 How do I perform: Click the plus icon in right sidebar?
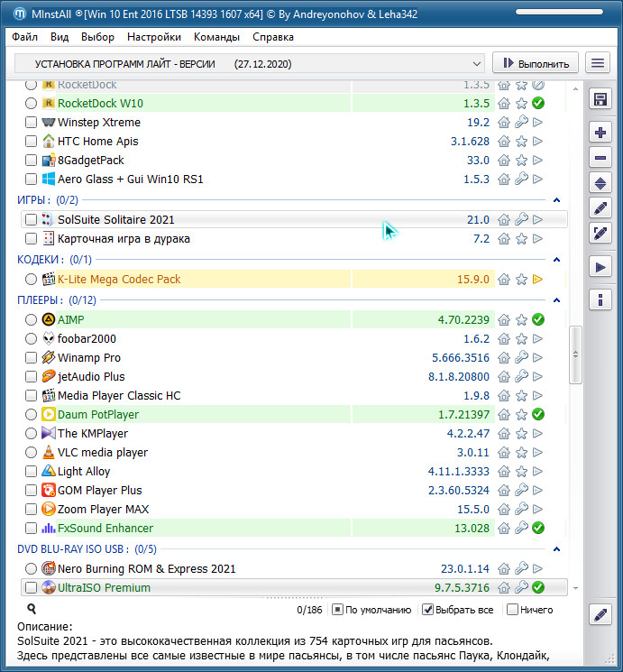(600, 133)
